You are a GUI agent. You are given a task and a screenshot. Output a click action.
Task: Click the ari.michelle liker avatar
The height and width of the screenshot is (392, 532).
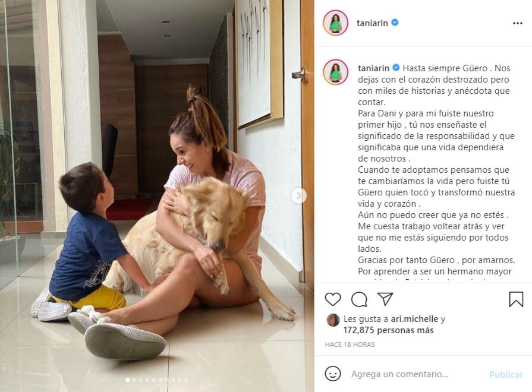point(333,320)
